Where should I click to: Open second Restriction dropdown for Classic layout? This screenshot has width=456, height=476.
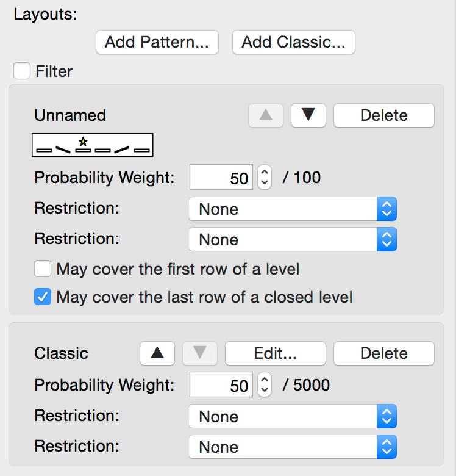click(293, 447)
